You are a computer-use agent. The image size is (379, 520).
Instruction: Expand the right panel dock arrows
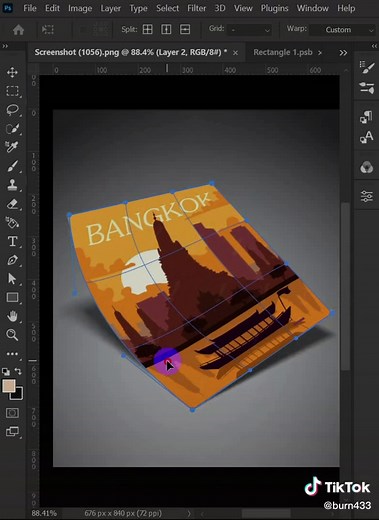pos(374,46)
